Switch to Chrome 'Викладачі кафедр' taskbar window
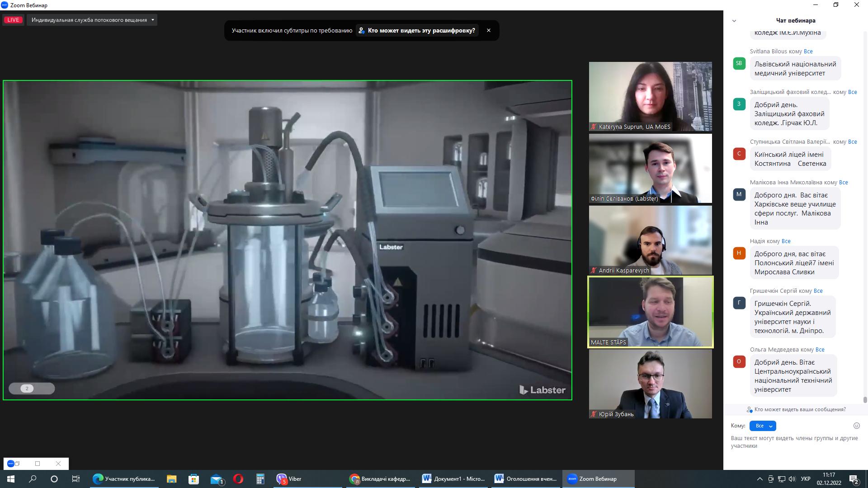Screen dimensions: 868x488 tap(381, 479)
